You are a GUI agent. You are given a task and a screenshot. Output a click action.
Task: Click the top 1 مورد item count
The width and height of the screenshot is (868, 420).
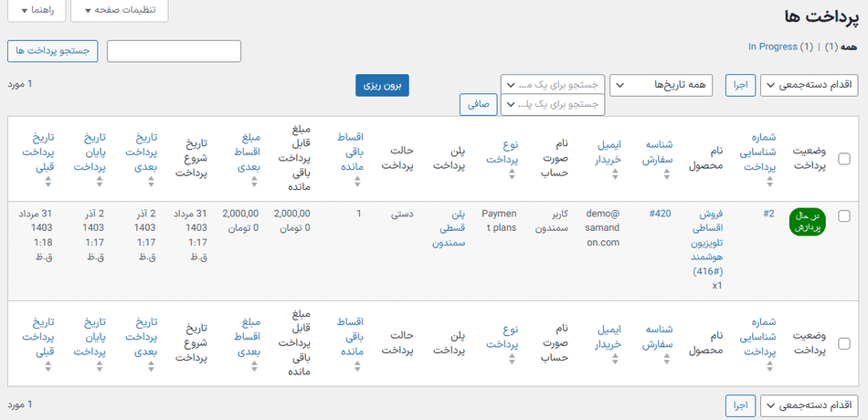[x=20, y=84]
